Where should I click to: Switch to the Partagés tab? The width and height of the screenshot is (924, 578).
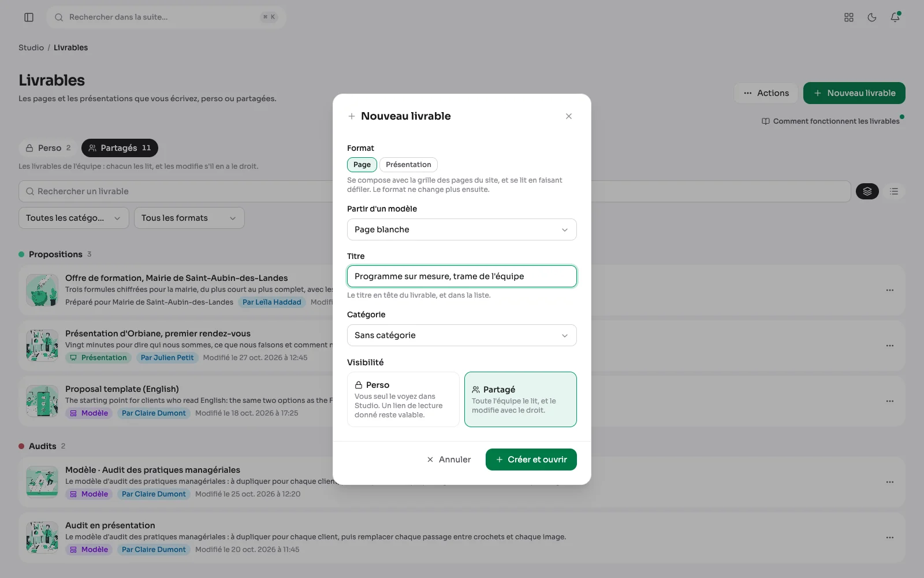click(x=120, y=148)
